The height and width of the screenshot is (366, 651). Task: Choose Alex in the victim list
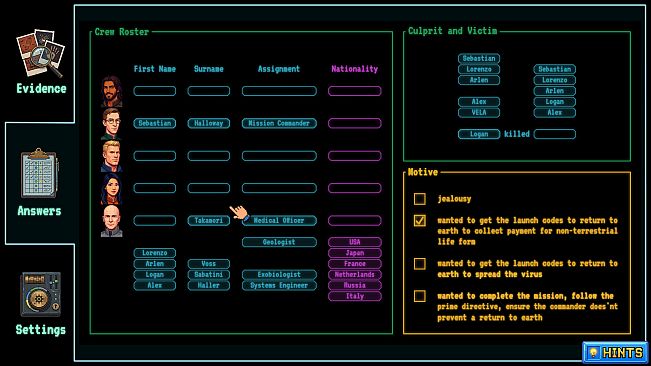555,112
